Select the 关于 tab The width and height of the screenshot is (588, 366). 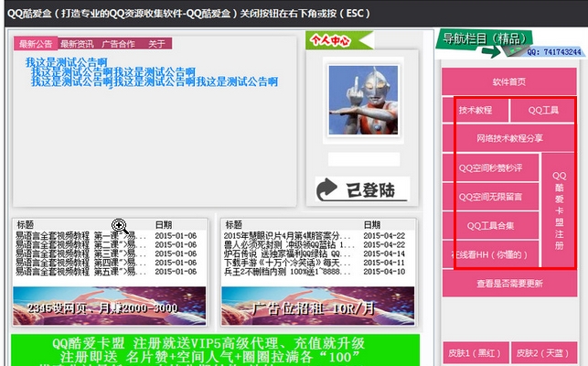pos(156,44)
